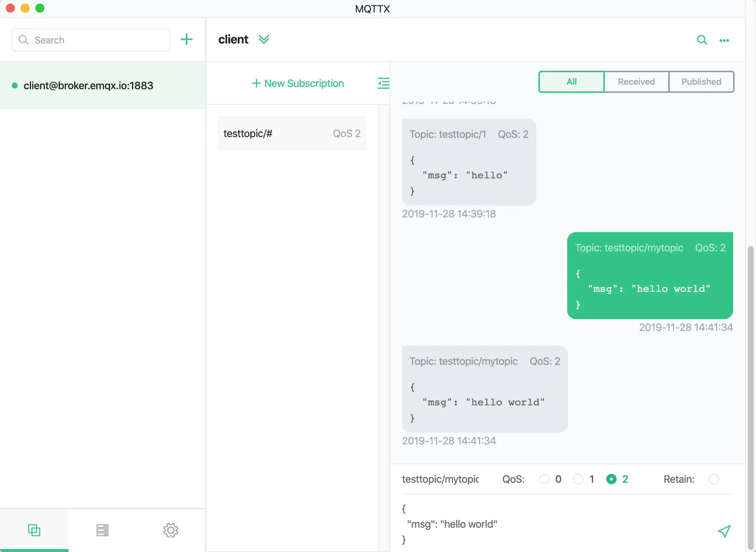Open the settings gear icon
Image resolution: width=756 pixels, height=552 pixels.
(170, 530)
